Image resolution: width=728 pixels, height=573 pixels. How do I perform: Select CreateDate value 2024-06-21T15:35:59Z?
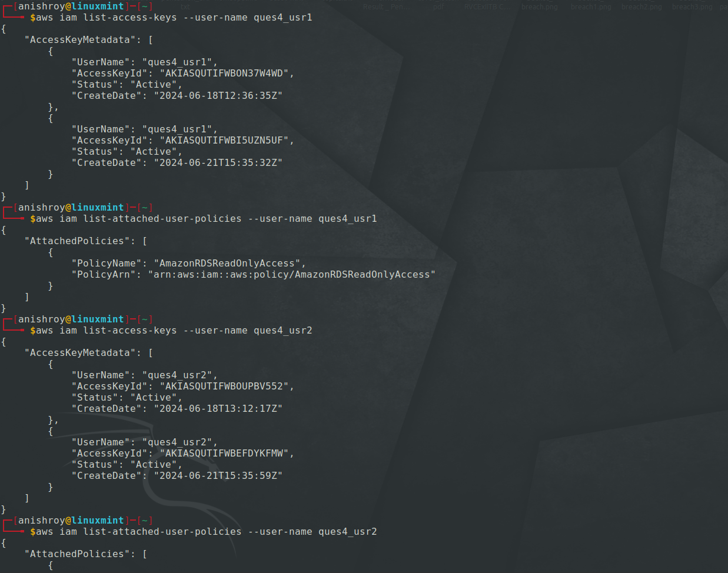(x=218, y=476)
